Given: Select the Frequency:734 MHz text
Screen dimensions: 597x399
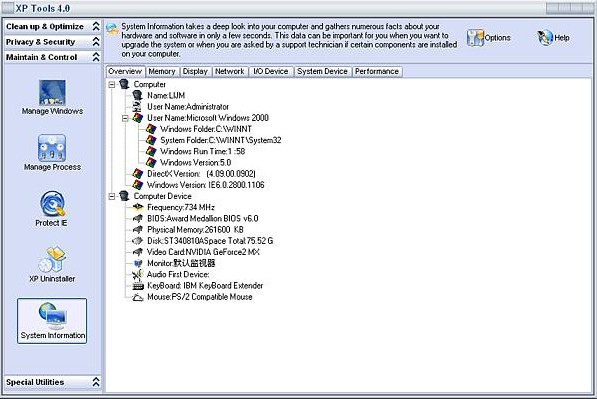Looking at the screenshot, I should (181, 207).
